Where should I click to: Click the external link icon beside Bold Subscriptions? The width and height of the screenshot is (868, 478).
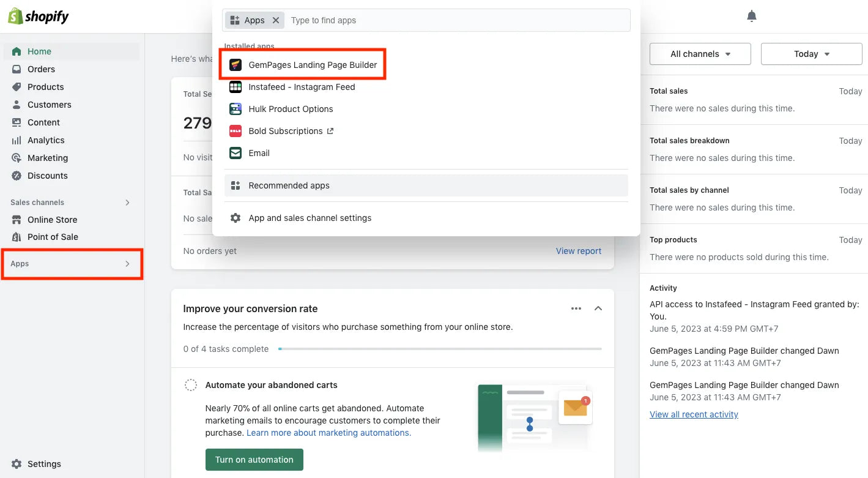(x=330, y=131)
